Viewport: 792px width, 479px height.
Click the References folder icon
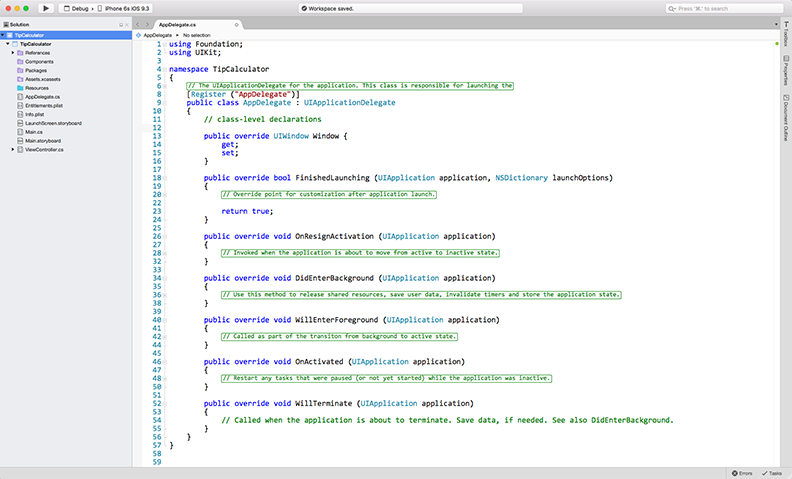tap(20, 53)
